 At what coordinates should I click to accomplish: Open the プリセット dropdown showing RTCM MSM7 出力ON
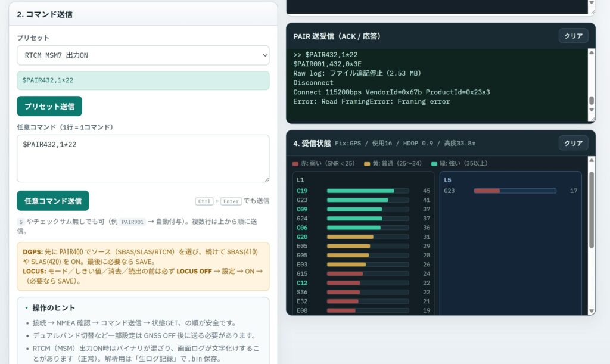(x=143, y=55)
